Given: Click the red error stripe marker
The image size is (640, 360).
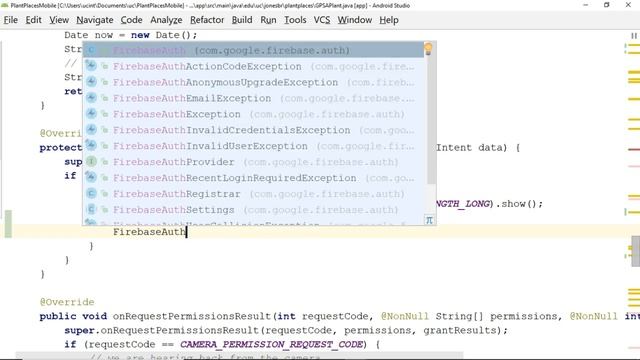Looking at the screenshot, I should click(634, 149).
